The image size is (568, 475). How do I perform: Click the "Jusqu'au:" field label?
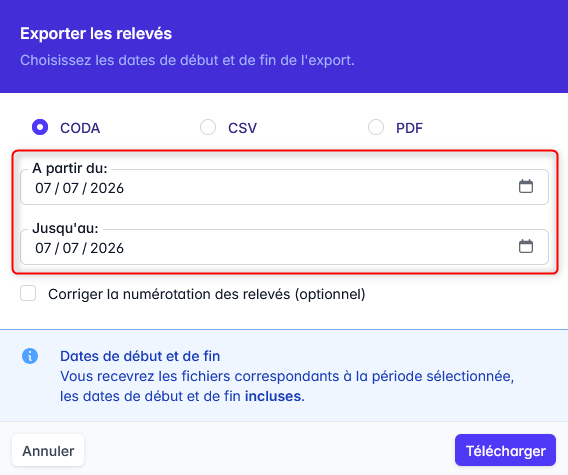point(66,228)
